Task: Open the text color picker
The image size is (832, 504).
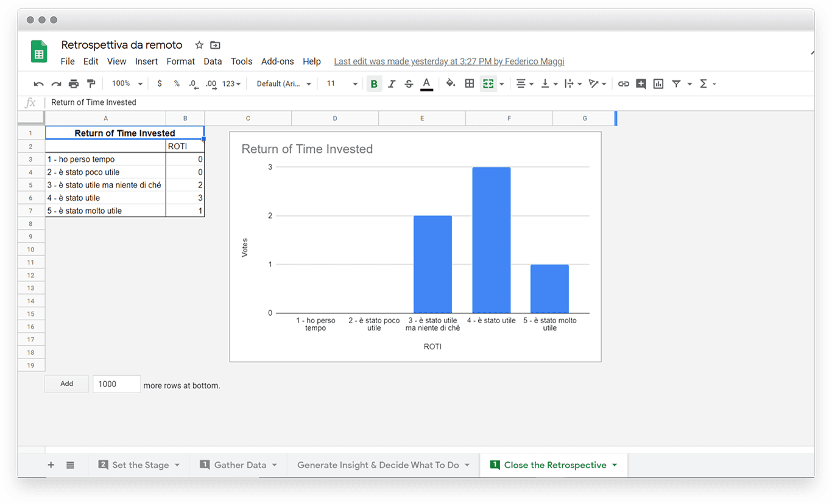Action: pyautogui.click(x=426, y=84)
